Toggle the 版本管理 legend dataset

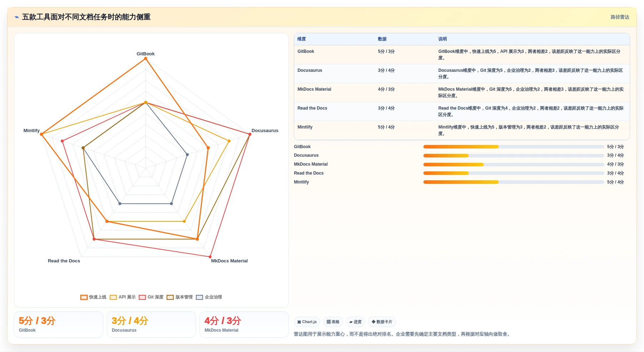tap(180, 297)
